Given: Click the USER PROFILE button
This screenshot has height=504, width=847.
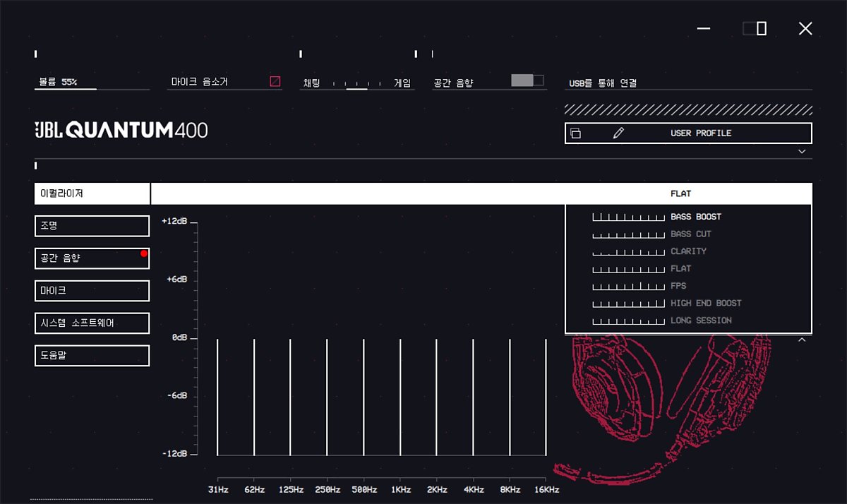Looking at the screenshot, I should [688, 133].
